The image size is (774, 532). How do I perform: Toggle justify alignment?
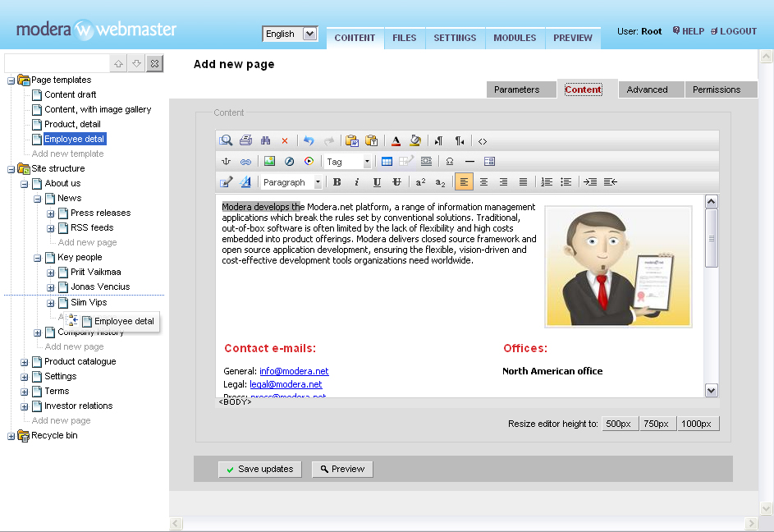(523, 181)
